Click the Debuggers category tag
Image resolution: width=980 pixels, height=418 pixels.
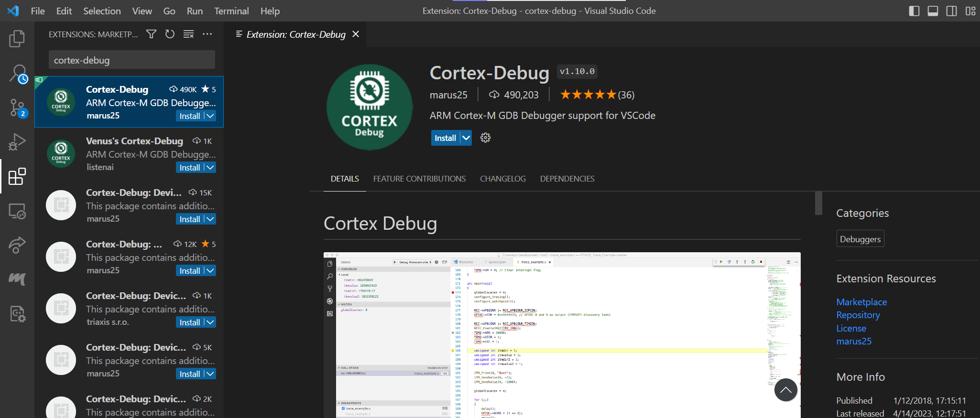click(860, 239)
